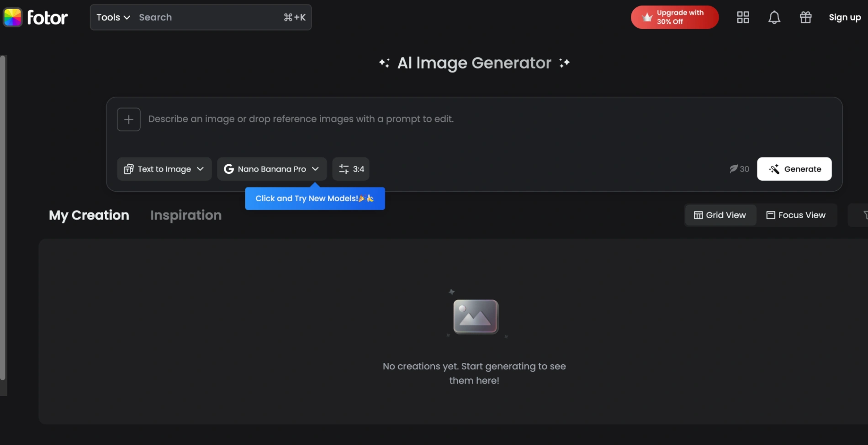This screenshot has height=445, width=868.
Task: Open the 3:4 aspect ratio selector
Action: click(x=351, y=169)
